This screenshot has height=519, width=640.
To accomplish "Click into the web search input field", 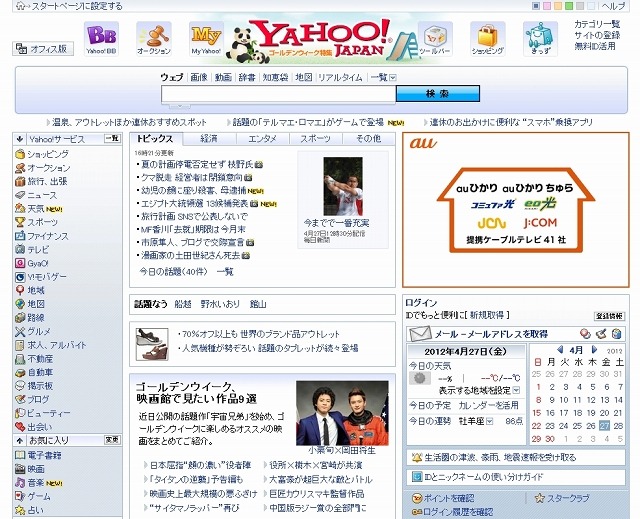I will click(278, 94).
